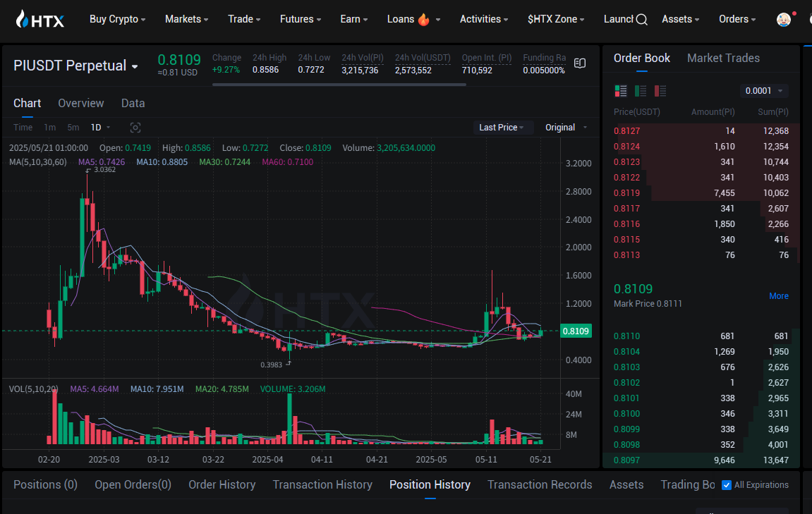Show both bids and asks order book view
The image size is (812, 514).
620,91
